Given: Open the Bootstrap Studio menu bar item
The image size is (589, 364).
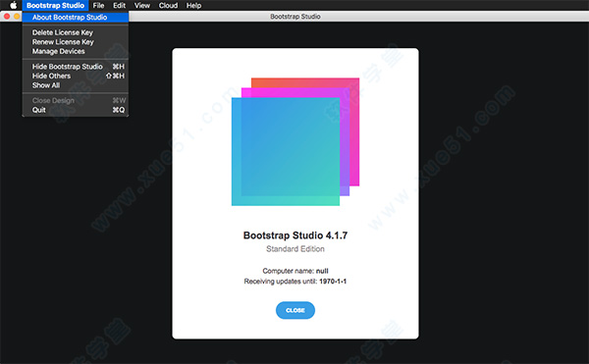Looking at the screenshot, I should (55, 5).
